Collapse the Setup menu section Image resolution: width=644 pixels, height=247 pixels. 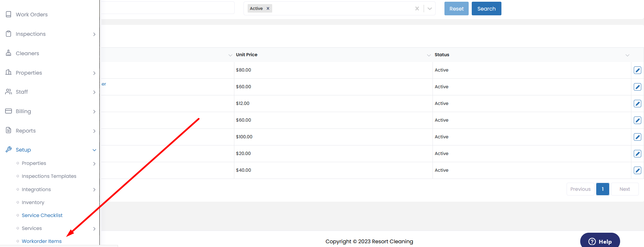pos(94,150)
